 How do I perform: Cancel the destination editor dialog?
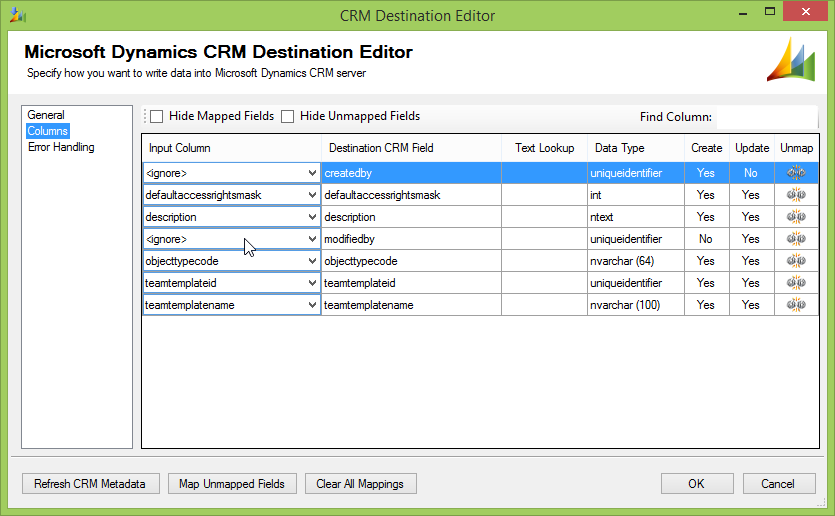coord(779,484)
